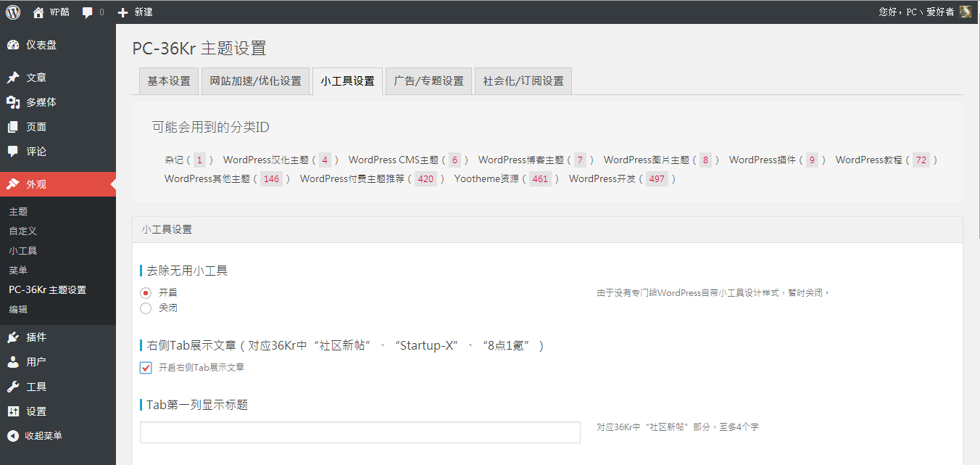This screenshot has height=465, width=980.
Task: Switch to 社会化/订阅设置 tab
Action: click(524, 81)
